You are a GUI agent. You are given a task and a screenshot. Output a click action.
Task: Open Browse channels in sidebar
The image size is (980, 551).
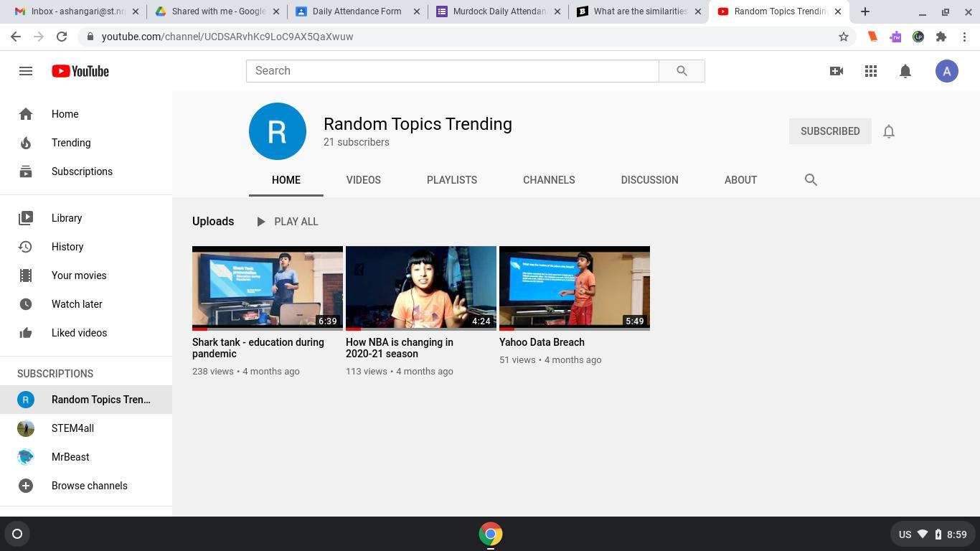coord(89,486)
